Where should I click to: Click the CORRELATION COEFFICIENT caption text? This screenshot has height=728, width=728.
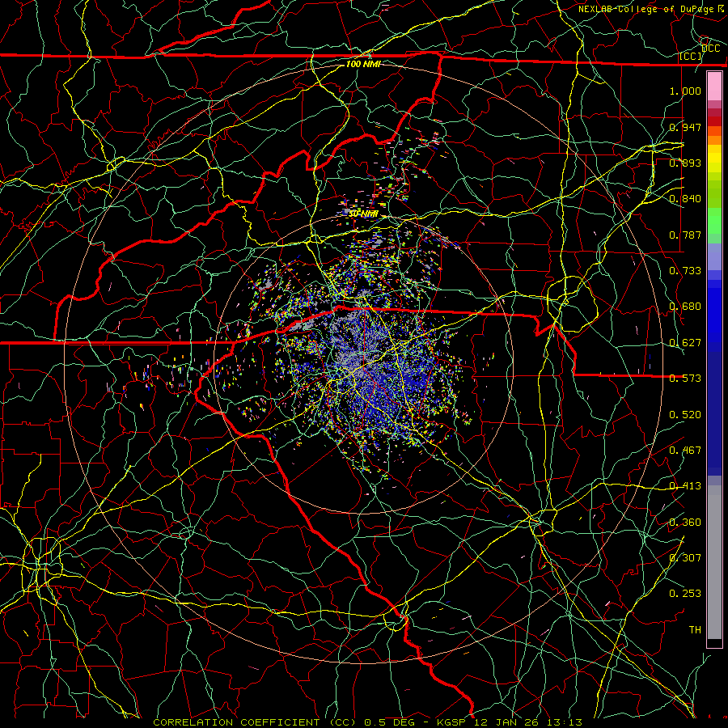tap(236, 722)
